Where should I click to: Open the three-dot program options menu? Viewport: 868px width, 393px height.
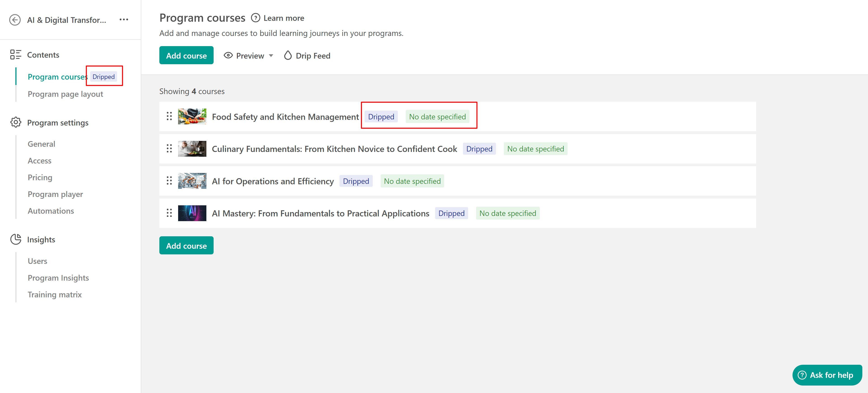pyautogui.click(x=124, y=19)
